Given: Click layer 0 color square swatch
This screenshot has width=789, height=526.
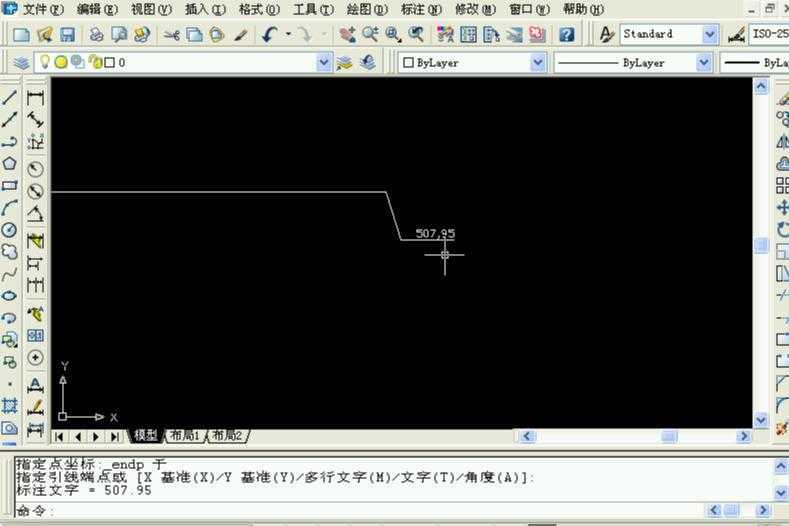Looking at the screenshot, I should coord(109,62).
